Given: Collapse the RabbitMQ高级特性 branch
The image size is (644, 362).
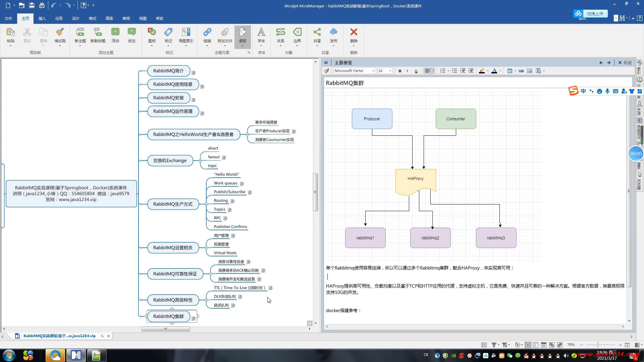Looking at the screenshot, I should [206, 300].
